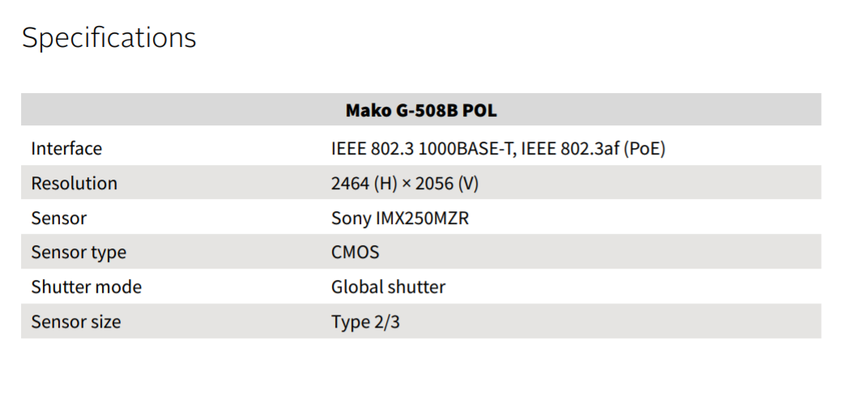Click the 2464 (H) horizontal value
868x394 pixels.
coord(363,184)
